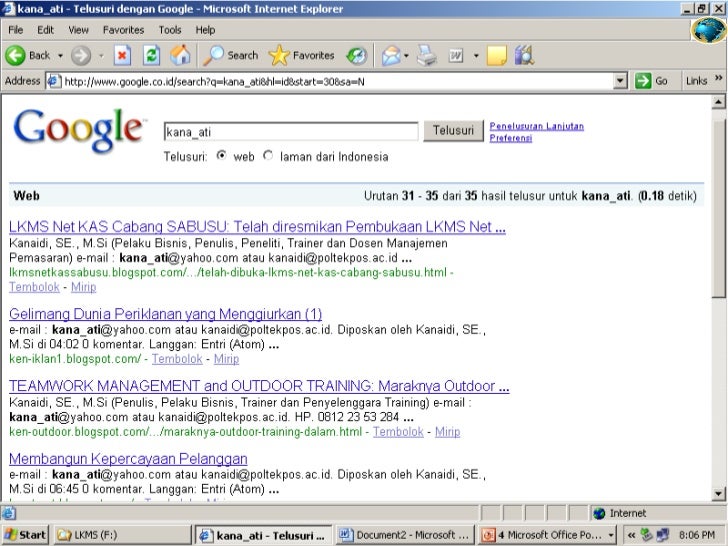Click the Google logo
This screenshot has height=546, width=728.
tap(78, 130)
